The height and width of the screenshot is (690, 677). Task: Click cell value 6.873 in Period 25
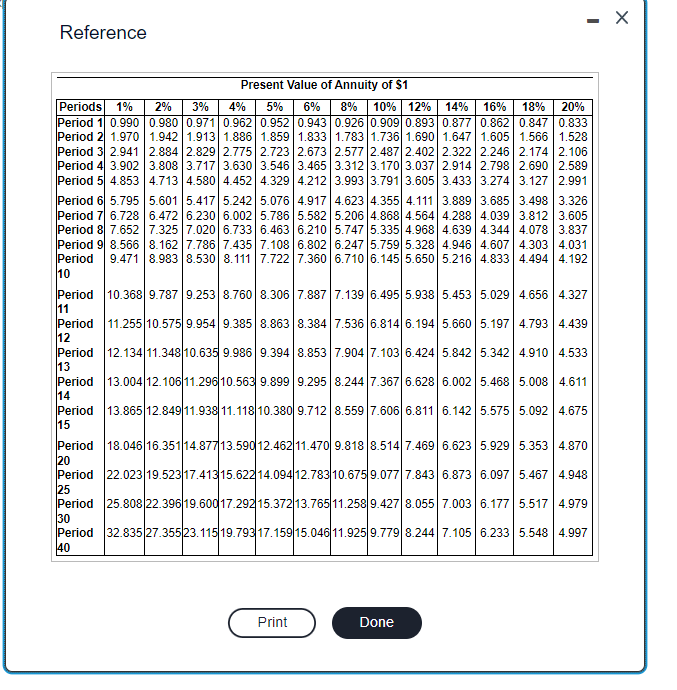pos(456,475)
